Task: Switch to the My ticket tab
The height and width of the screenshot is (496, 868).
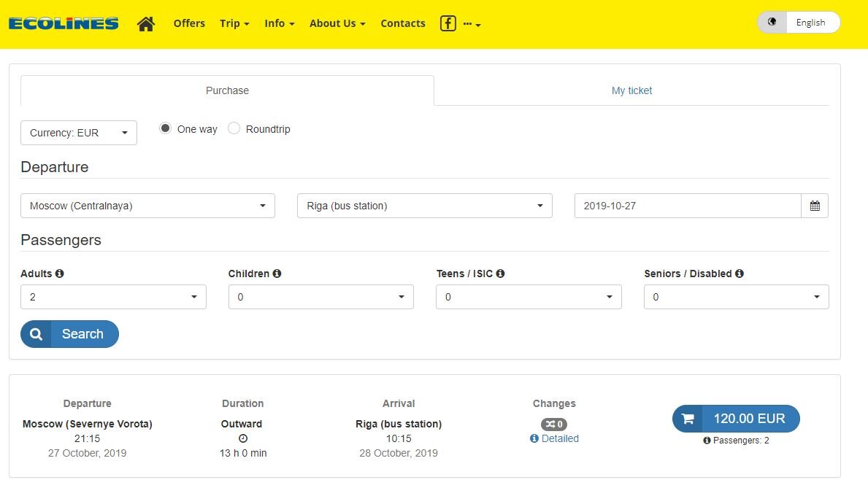Action: [x=631, y=90]
